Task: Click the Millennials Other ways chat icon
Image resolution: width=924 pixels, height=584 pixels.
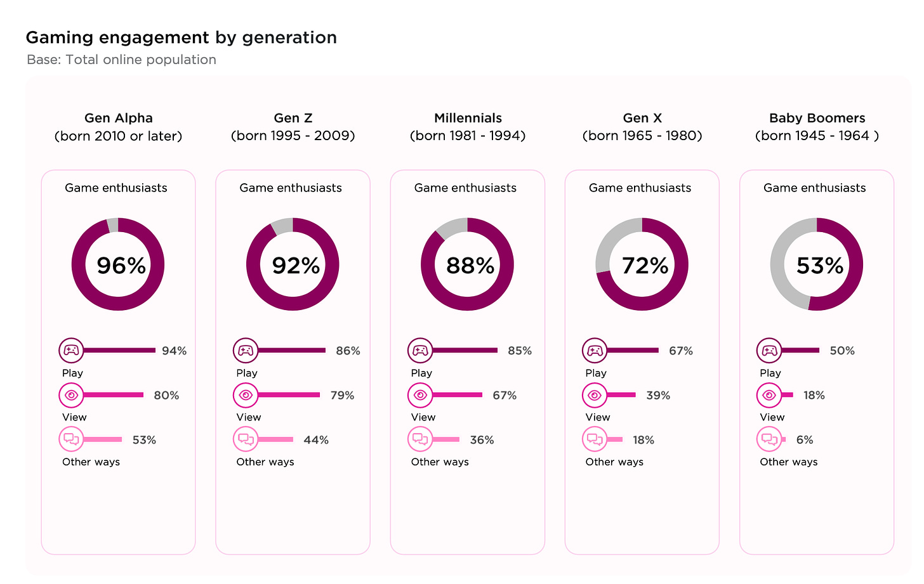Action: click(x=420, y=439)
